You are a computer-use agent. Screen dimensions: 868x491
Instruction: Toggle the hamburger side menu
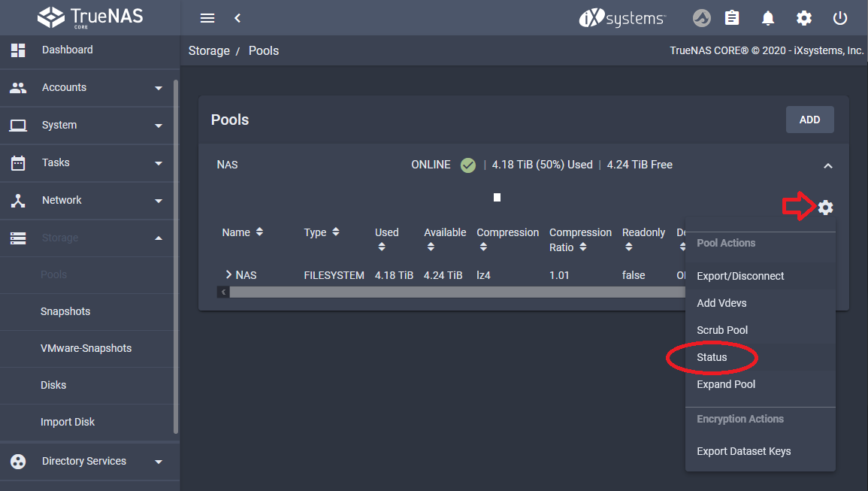point(207,18)
